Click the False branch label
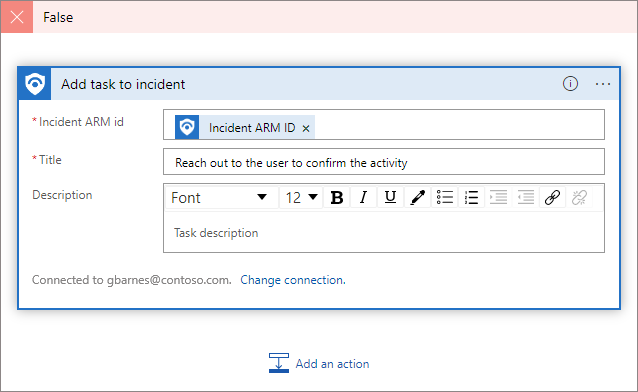638x392 pixels. coord(58,18)
